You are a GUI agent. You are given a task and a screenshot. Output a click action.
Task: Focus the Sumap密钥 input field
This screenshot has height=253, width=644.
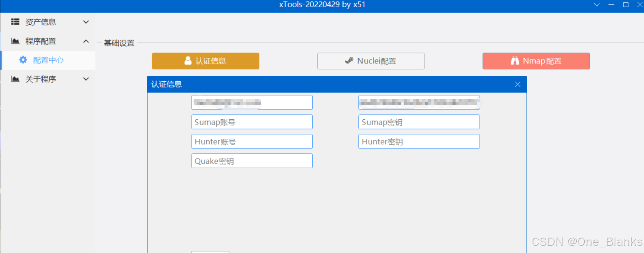coord(419,122)
